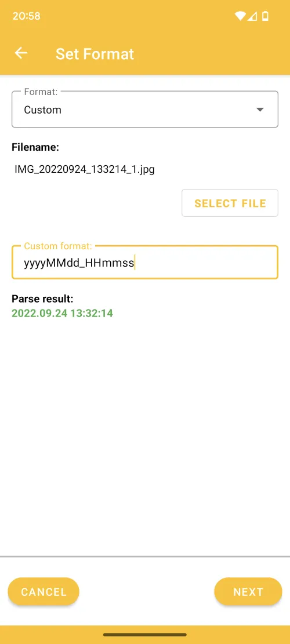Click the green parse result date
Viewport: 290px width, 644px height.
coord(62,314)
